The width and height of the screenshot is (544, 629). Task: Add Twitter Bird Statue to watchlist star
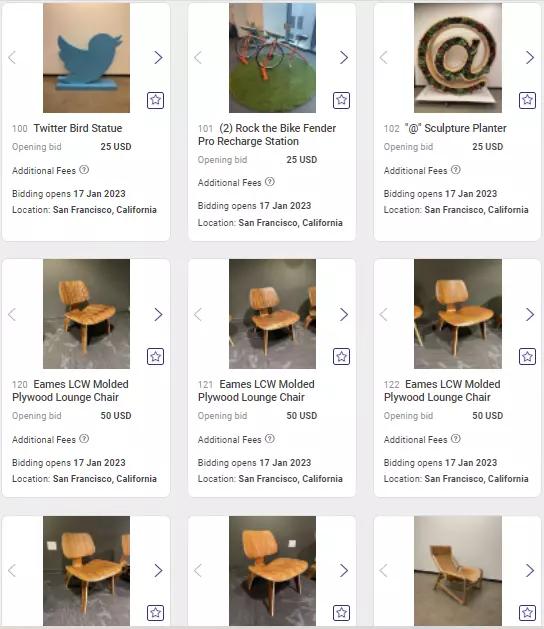(155, 100)
